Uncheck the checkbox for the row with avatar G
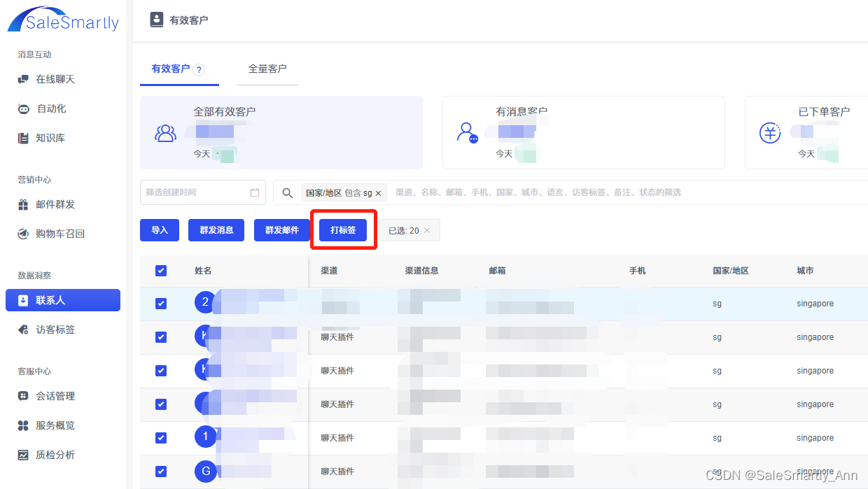Screen dimensions: 868x489 click(161, 472)
